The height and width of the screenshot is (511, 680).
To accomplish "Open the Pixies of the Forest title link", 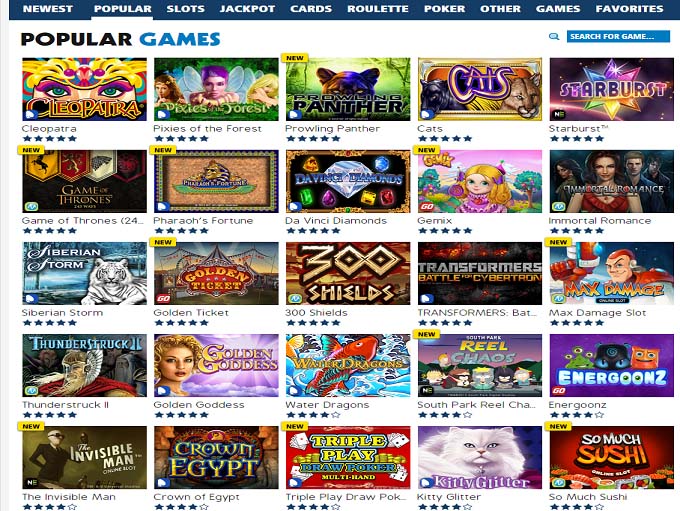I will pyautogui.click(x=207, y=129).
